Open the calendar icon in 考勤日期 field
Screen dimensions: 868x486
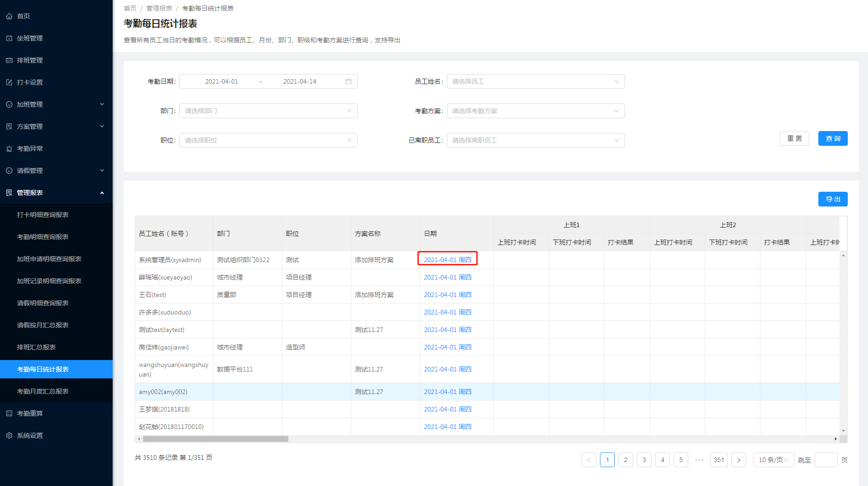348,81
